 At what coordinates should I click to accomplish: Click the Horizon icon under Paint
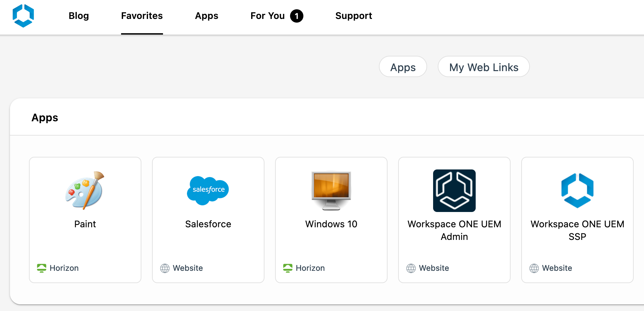tap(42, 268)
